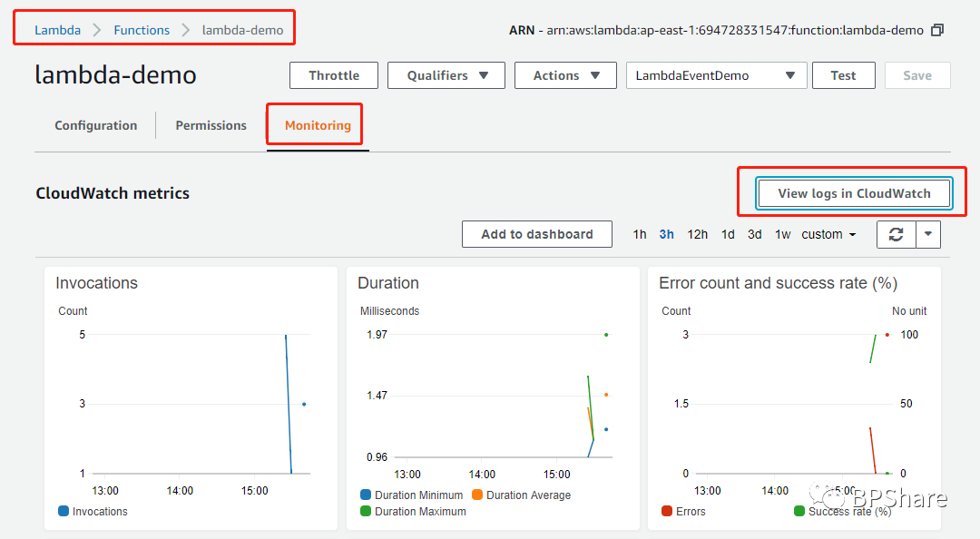Toggle the Duration Maximum legend swatch
The height and width of the screenshot is (539, 980).
(366, 511)
